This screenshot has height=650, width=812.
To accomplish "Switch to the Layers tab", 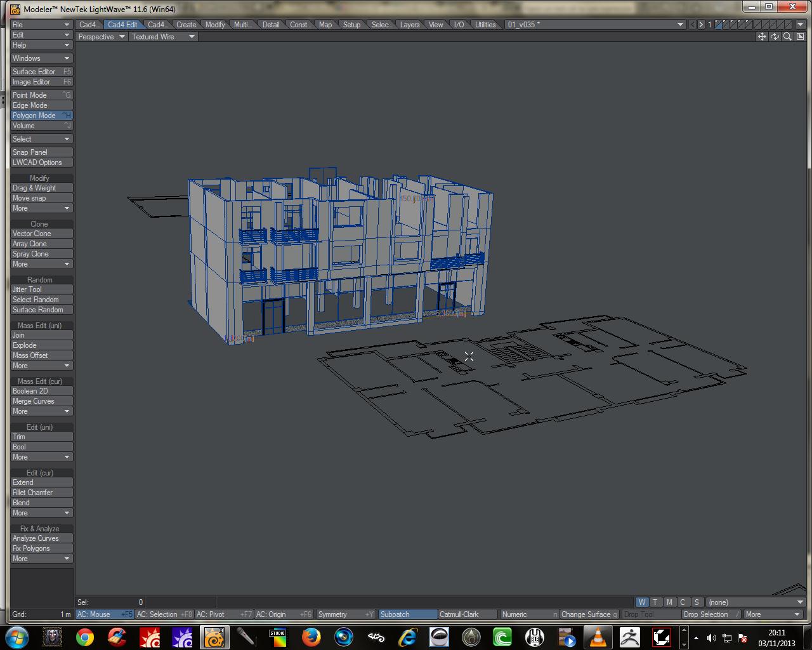I will coord(409,25).
